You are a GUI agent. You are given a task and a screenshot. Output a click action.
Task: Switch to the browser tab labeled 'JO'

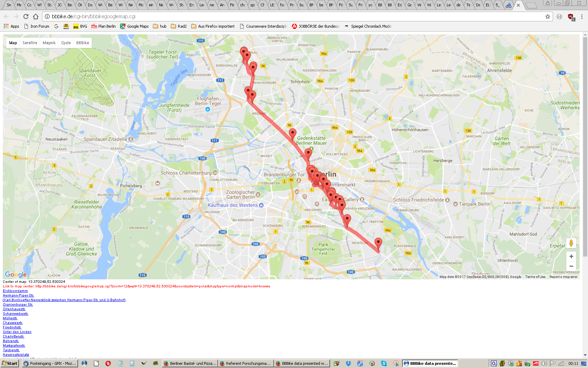[x=60, y=5]
